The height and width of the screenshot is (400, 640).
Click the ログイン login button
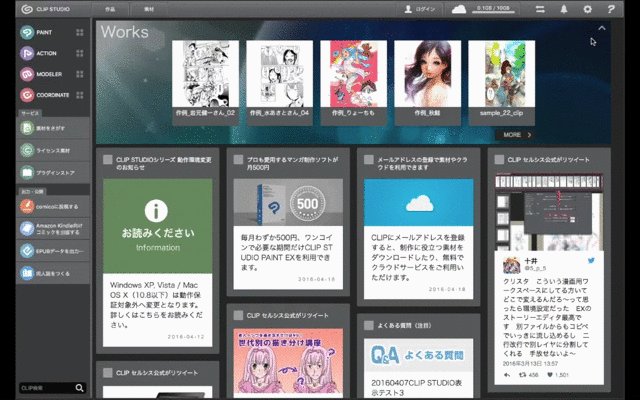tap(420, 9)
